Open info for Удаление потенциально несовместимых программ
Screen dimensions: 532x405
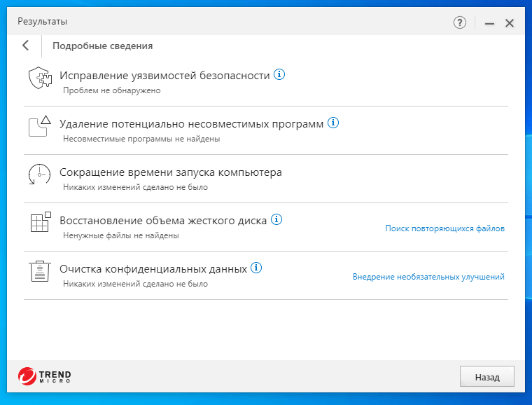pyautogui.click(x=333, y=123)
